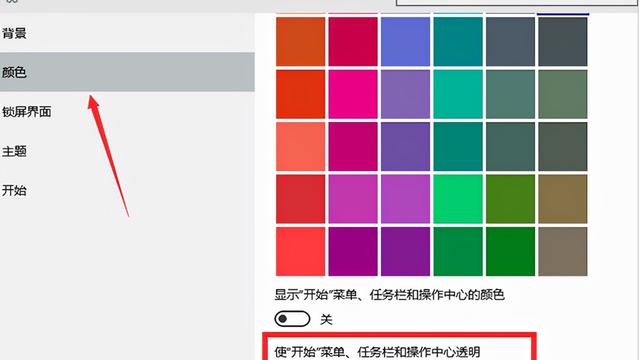Choose the light orchid pink-purple swatch
The height and width of the screenshot is (360, 640).
click(353, 199)
